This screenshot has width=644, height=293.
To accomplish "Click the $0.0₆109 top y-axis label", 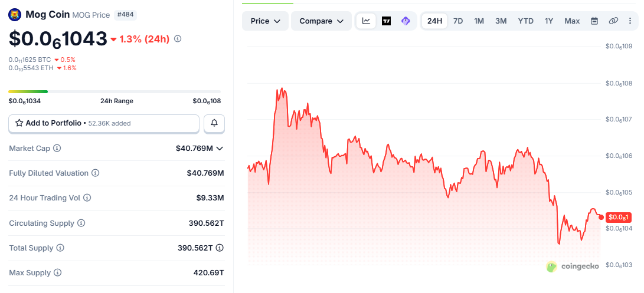I will [619, 47].
